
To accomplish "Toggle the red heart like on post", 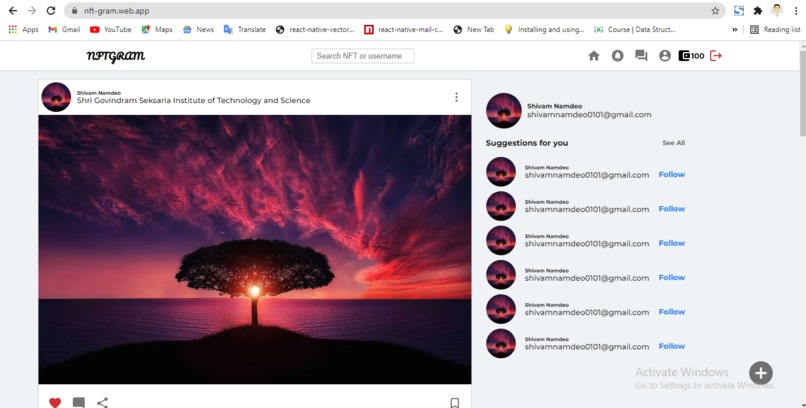I will point(55,402).
